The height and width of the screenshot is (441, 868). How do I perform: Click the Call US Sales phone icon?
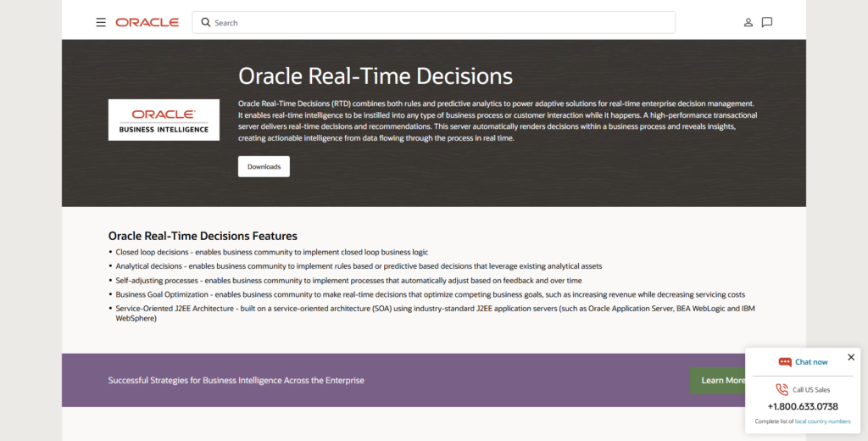(x=782, y=389)
